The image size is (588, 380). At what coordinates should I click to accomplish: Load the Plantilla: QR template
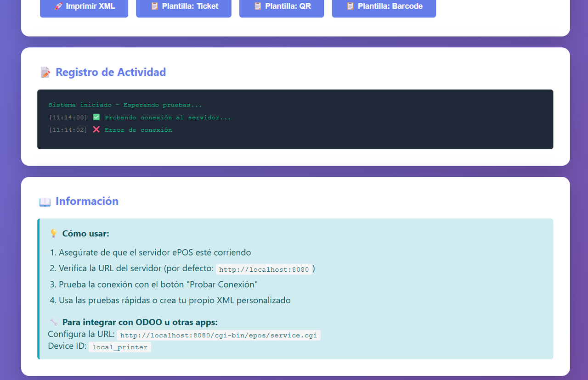pos(282,7)
